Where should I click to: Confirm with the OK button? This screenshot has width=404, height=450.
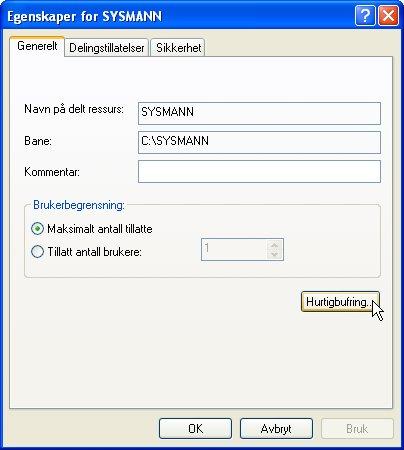195,428
